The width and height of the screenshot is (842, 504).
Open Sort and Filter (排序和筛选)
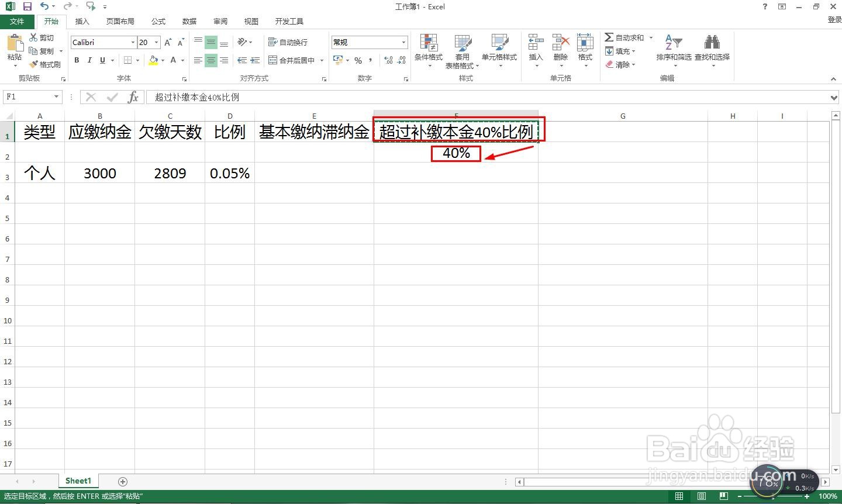(674, 50)
